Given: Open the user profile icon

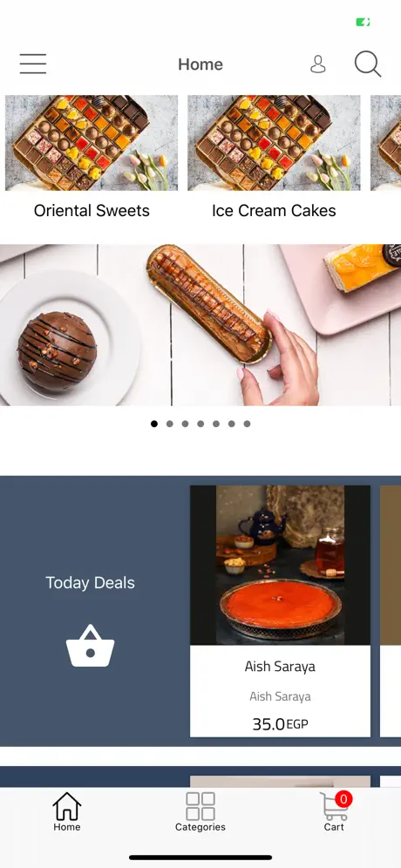Looking at the screenshot, I should 318,64.
